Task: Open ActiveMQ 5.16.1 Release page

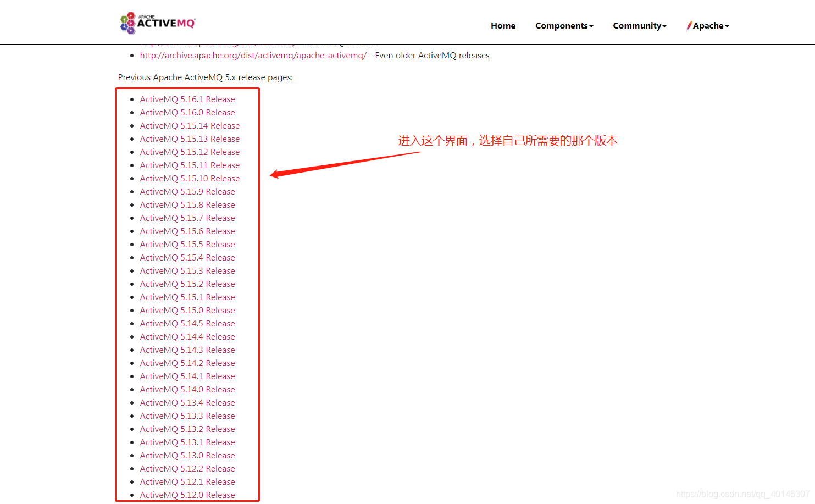Action: click(x=187, y=99)
